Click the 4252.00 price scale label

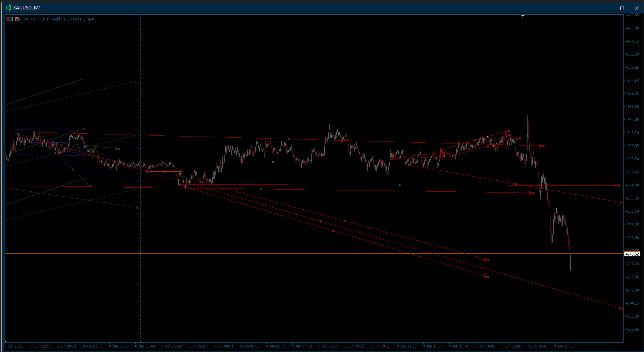632,290
